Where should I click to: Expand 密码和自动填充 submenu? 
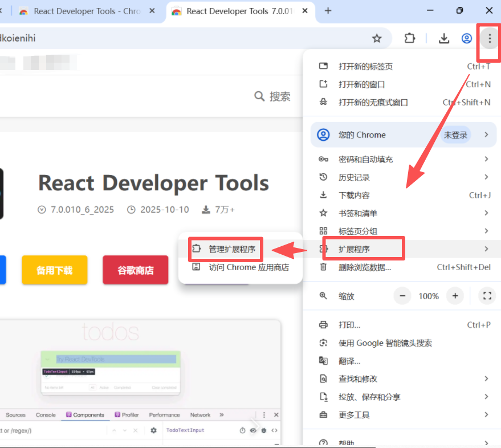click(x=402, y=159)
